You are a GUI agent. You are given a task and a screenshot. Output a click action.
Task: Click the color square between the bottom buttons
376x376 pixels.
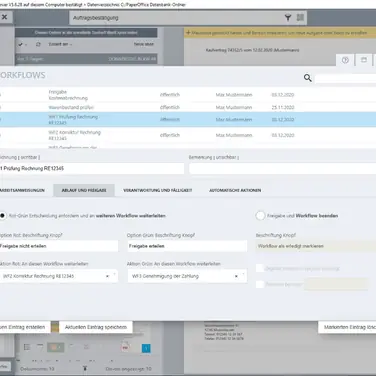[55, 327]
